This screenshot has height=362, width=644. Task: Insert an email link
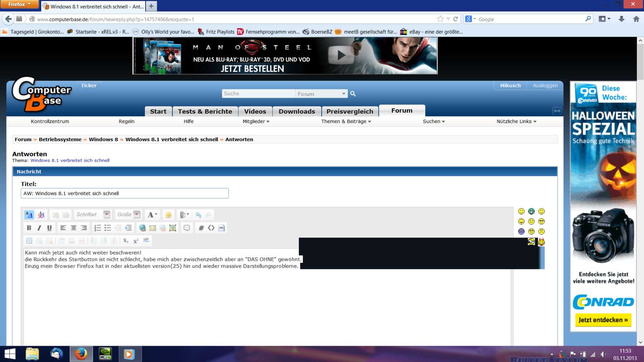tap(152, 228)
